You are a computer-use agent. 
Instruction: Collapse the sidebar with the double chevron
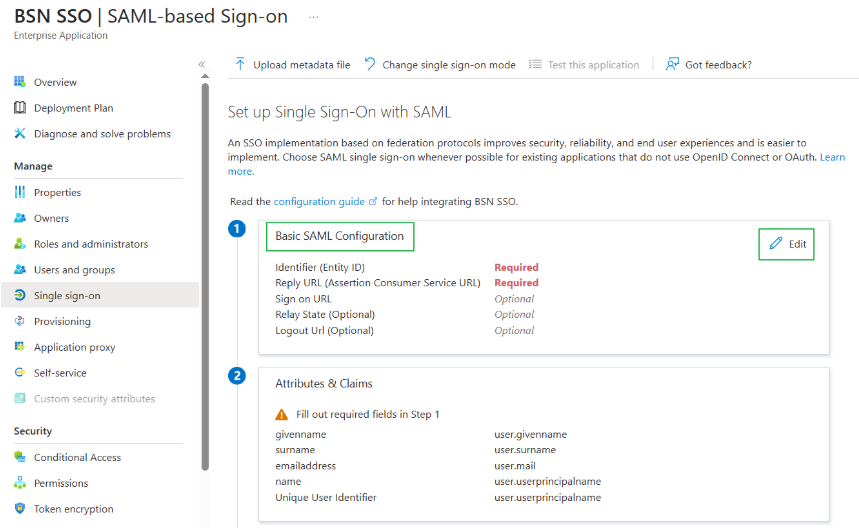[202, 64]
